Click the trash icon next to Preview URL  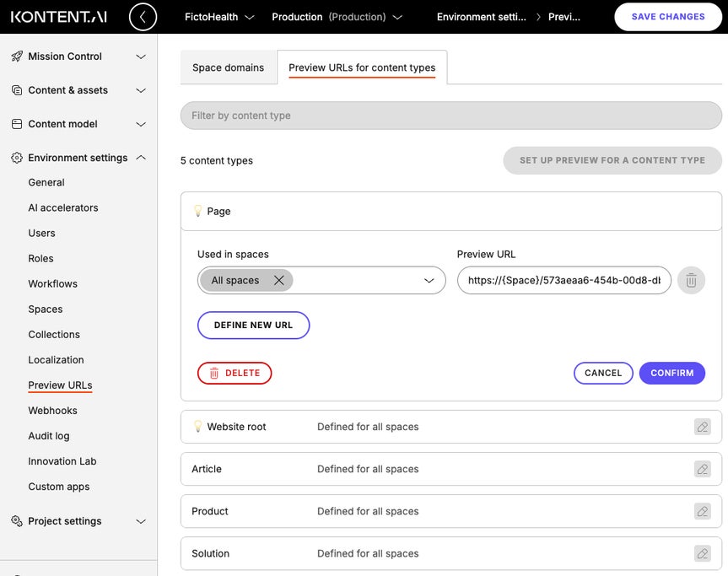(691, 280)
